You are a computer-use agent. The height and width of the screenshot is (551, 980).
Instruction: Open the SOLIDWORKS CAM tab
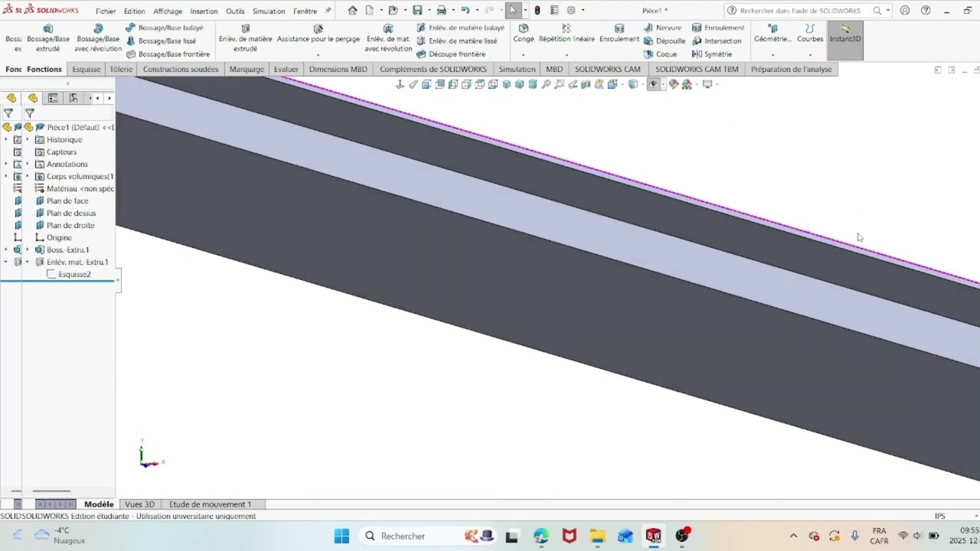click(x=607, y=69)
